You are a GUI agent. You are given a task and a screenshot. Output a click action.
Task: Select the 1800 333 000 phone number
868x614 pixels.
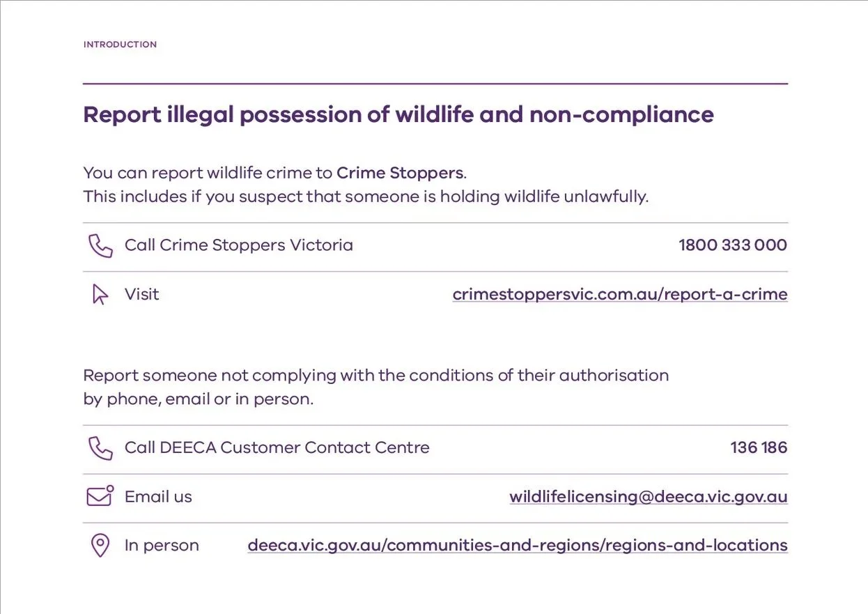tap(733, 245)
